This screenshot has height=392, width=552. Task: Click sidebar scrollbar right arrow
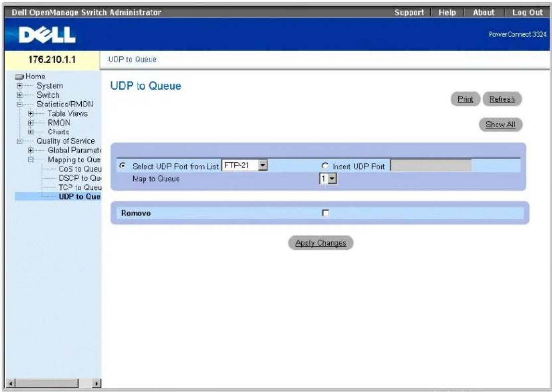click(x=97, y=383)
